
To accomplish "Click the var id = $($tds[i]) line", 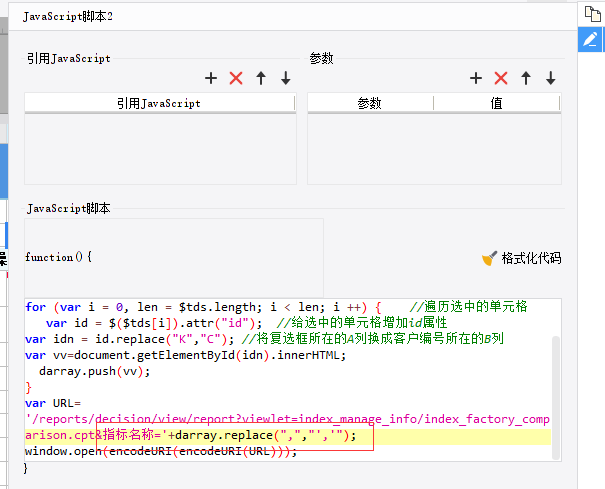I will click(x=246, y=323).
